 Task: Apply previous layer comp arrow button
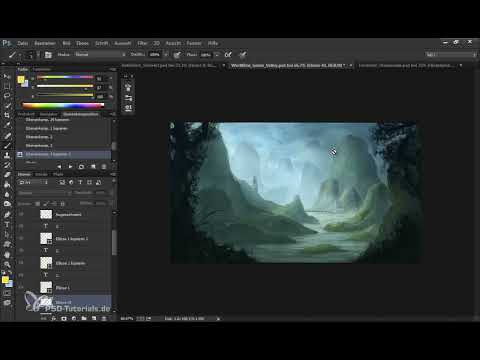(59, 166)
